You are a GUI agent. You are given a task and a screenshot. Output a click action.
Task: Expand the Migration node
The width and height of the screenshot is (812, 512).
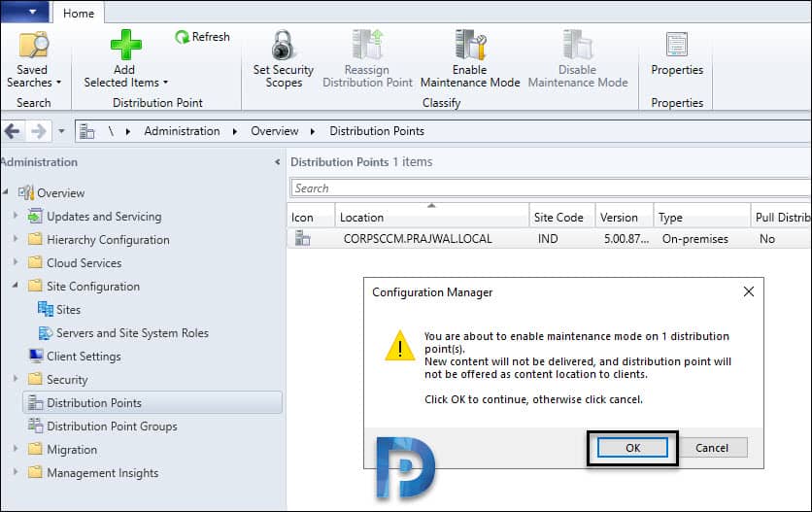pyautogui.click(x=16, y=448)
